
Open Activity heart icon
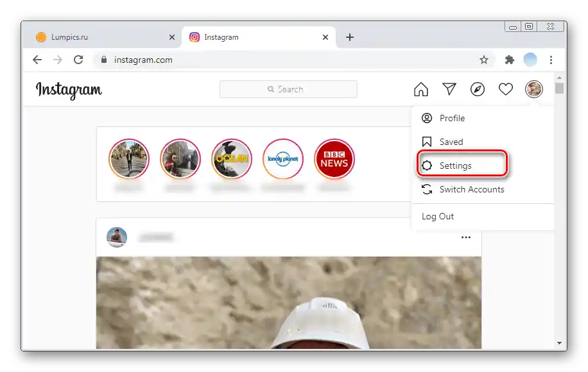(505, 89)
